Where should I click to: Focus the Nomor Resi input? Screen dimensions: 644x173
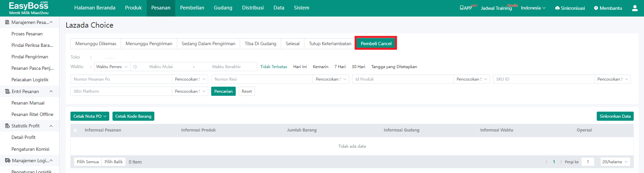tap(262, 79)
